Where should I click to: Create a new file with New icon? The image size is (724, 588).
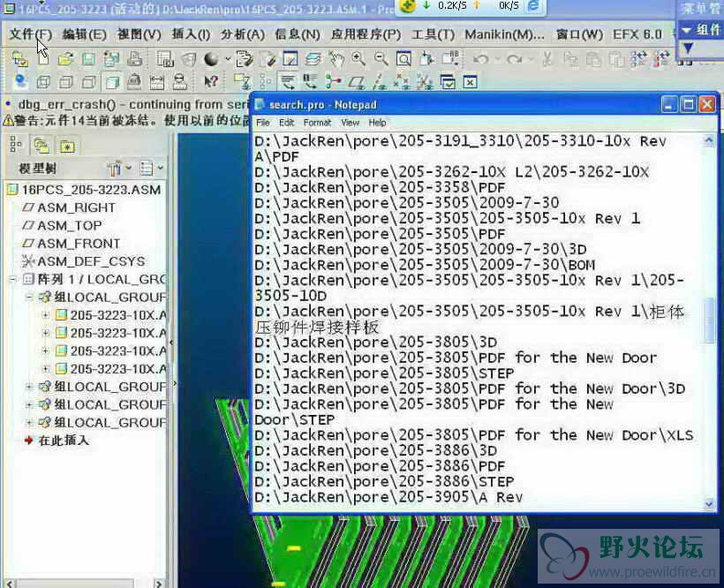pyautogui.click(x=43, y=58)
